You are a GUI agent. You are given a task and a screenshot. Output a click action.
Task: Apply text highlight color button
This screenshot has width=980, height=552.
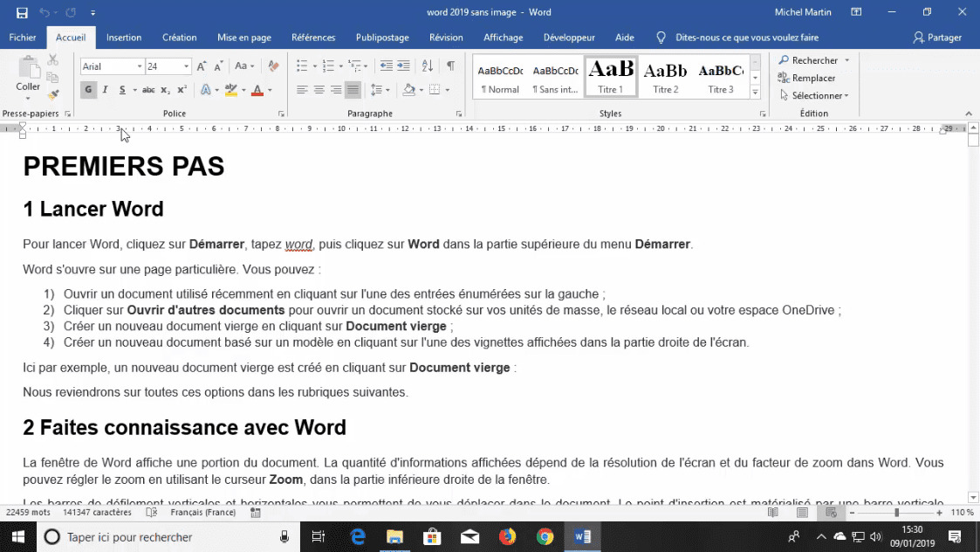click(230, 90)
